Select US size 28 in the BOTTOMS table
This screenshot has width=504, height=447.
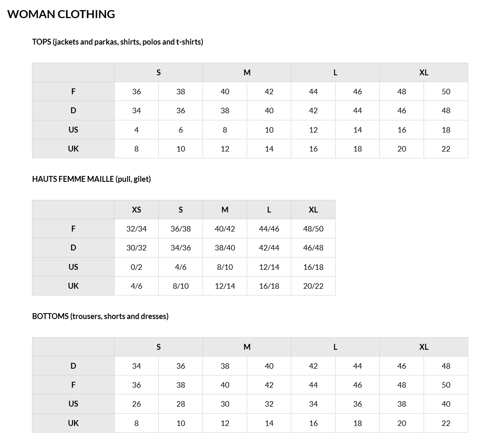181,404
